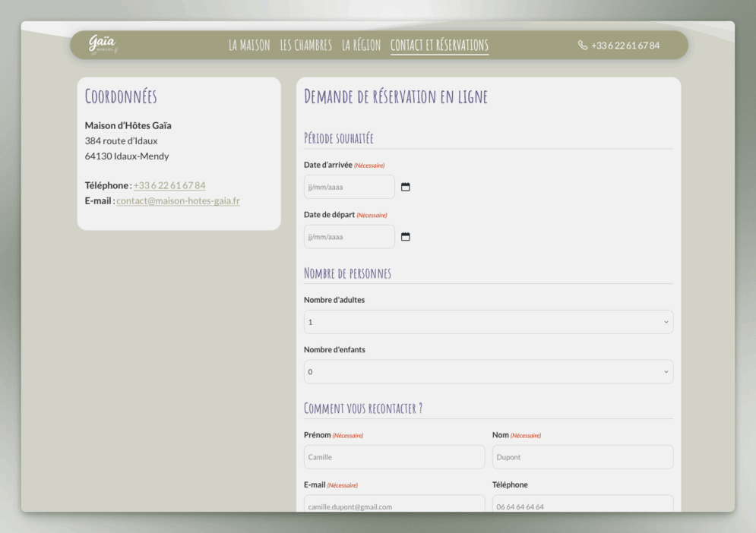Viewport: 756px width, 533px height.
Task: Open the Nombre d'adultes dropdown
Action: [x=488, y=322]
